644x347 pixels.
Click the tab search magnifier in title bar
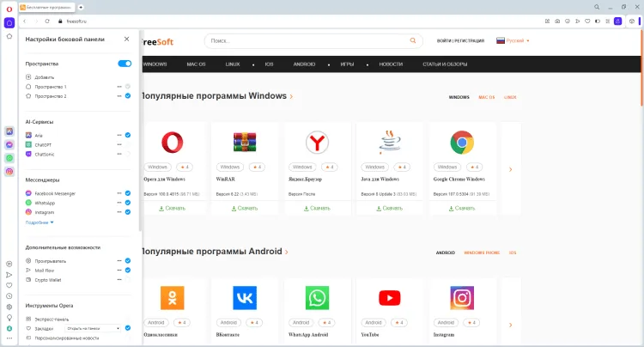597,7
